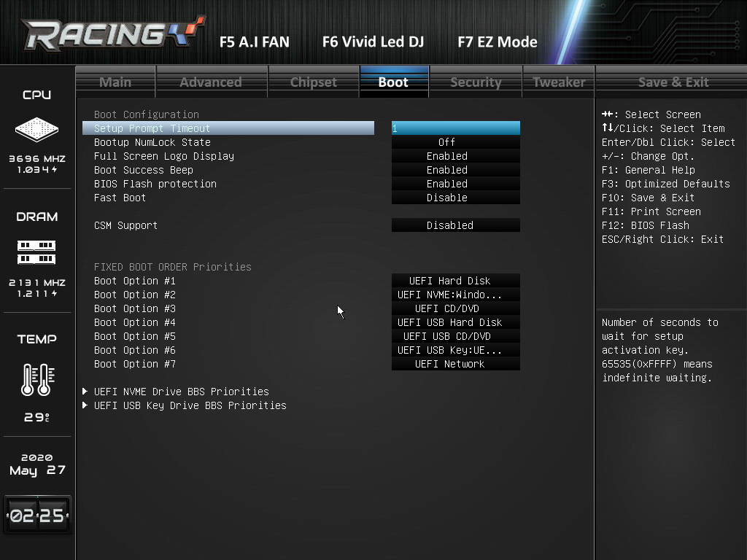This screenshot has height=560, width=747.
Task: Open the Save & Exit tab
Action: (673, 82)
